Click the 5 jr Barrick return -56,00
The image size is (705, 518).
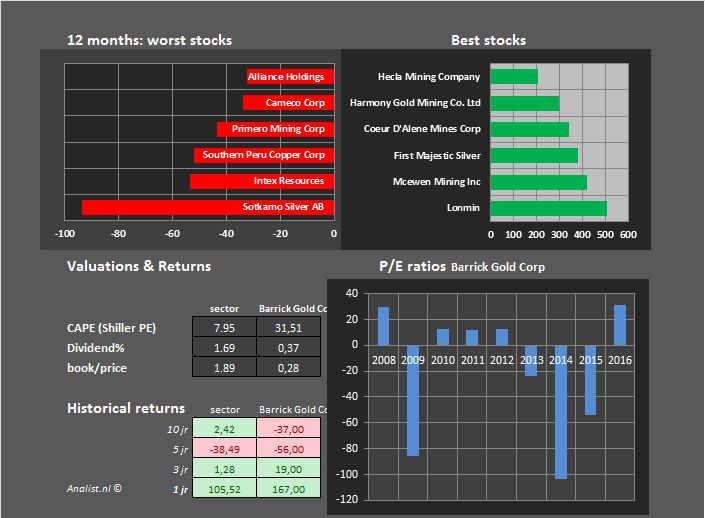click(x=287, y=448)
